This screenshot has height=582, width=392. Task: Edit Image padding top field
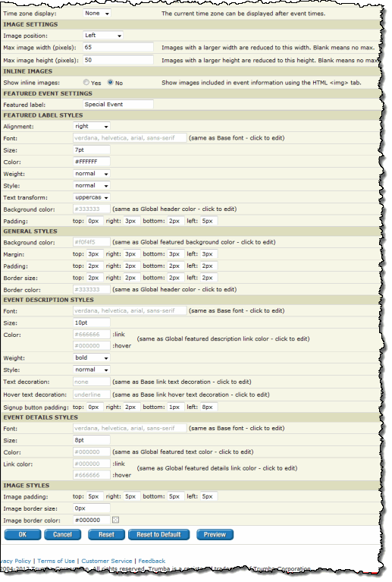coord(95,496)
